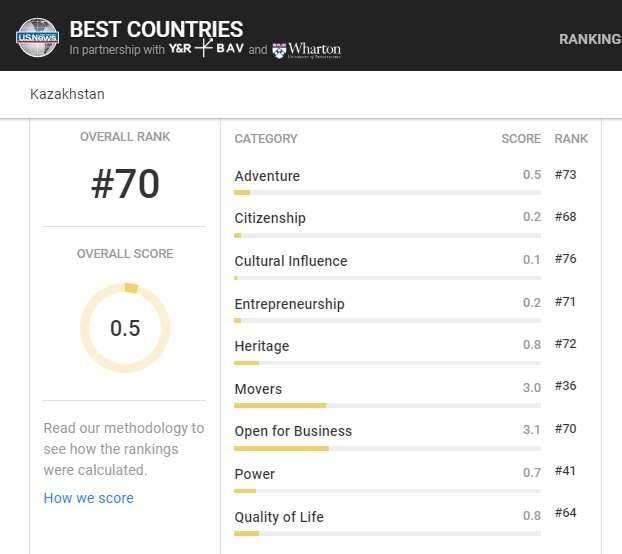
Task: Click the overall score donut chart
Action: coord(125,328)
